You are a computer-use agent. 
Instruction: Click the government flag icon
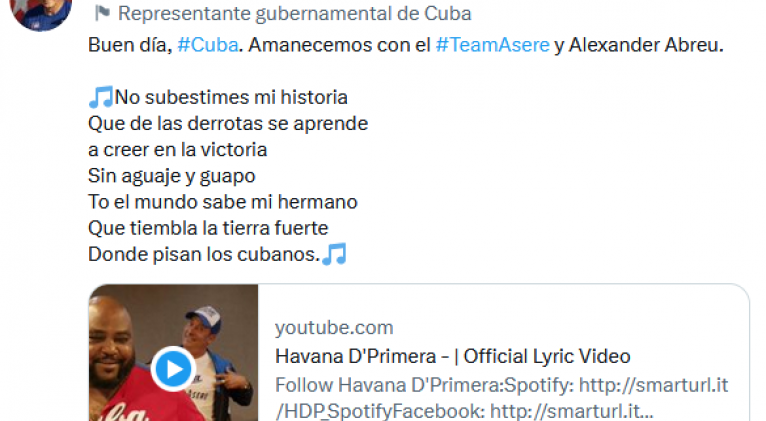[102, 13]
